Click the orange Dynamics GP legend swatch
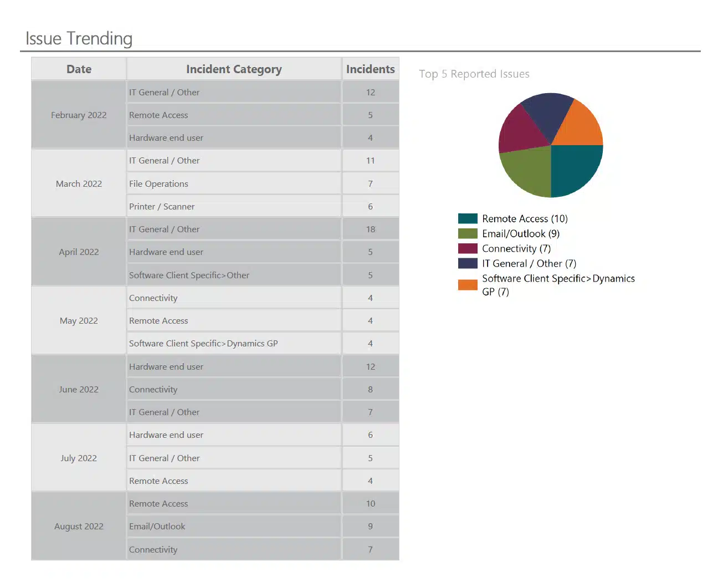Viewport: 728px width, 582px height. pos(468,285)
